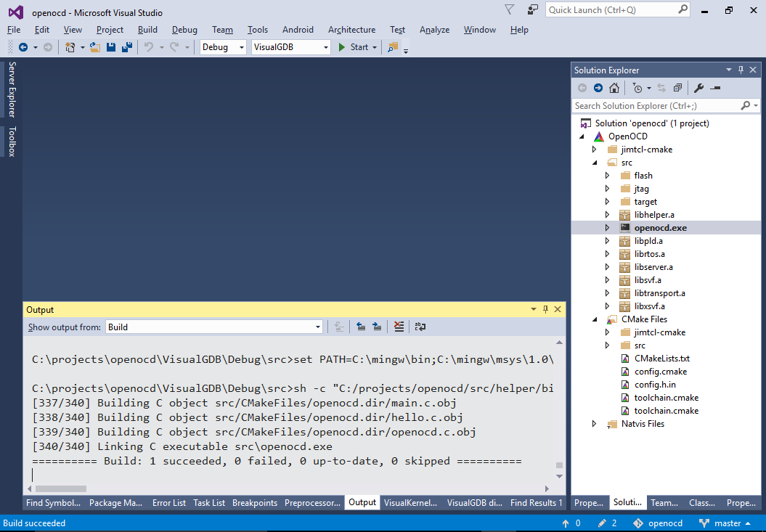Click the Output vertical scrollbar down arrow
Viewport: 766px width, 532px height.
(x=559, y=476)
